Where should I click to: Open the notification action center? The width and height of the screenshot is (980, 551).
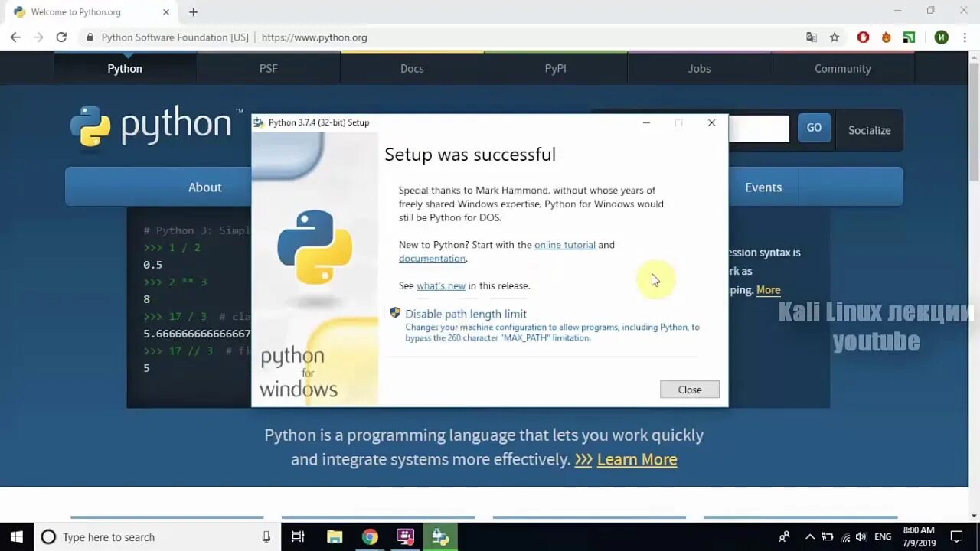click(x=956, y=536)
